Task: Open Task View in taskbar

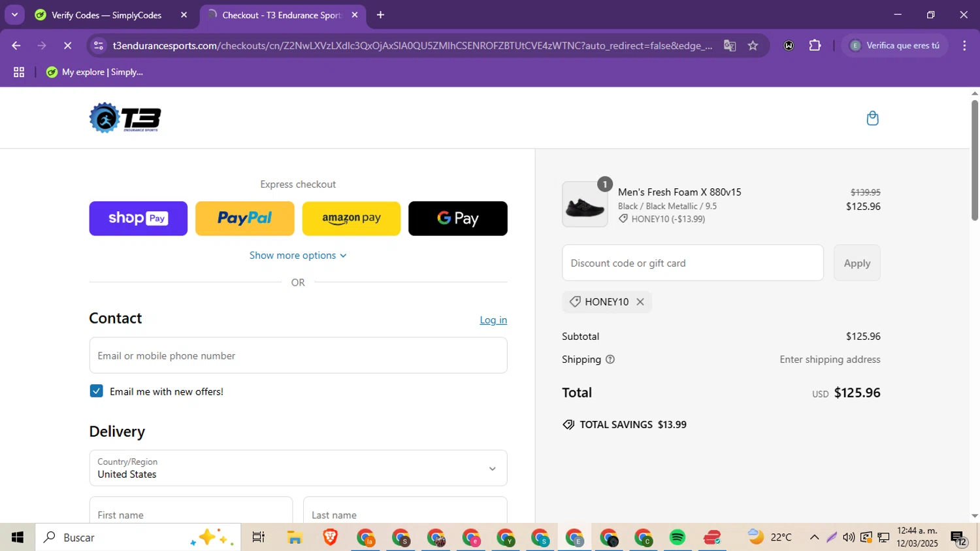Action: coord(258,537)
